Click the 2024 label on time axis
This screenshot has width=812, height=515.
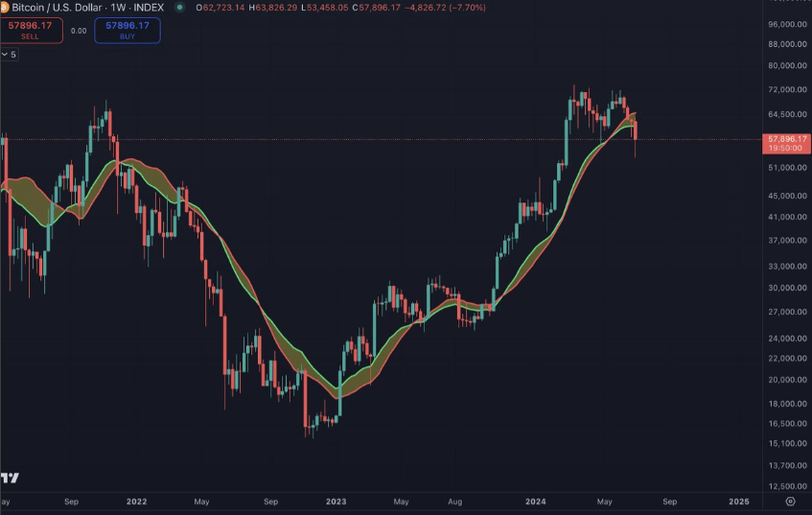[536, 502]
